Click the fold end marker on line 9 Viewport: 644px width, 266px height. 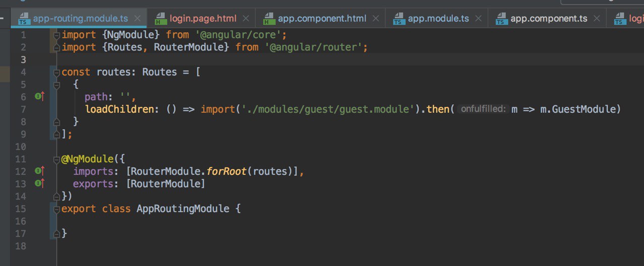[57, 134]
